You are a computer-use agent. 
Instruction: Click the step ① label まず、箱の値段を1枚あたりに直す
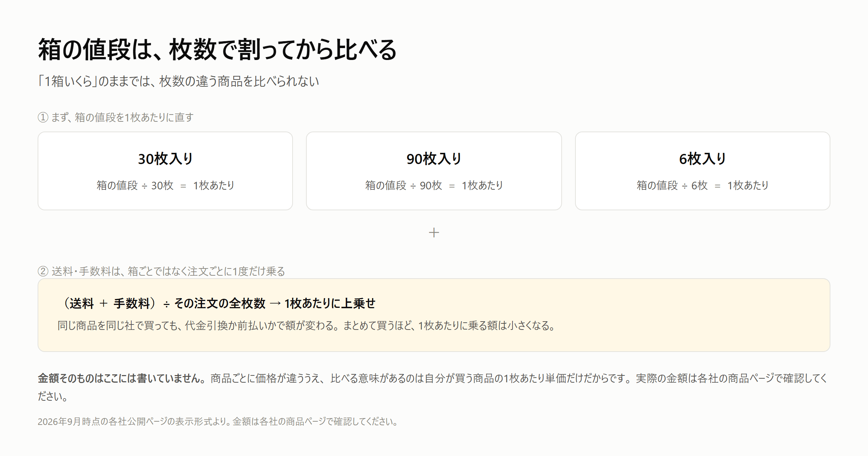coord(116,117)
